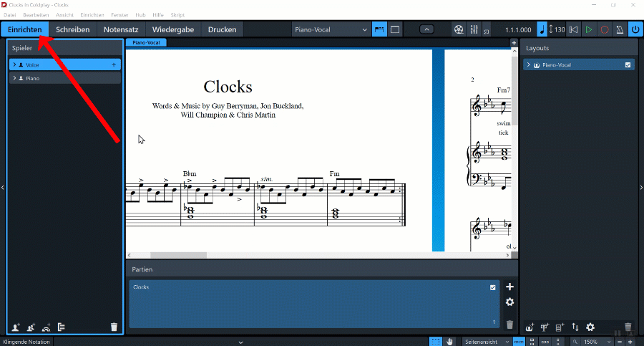This screenshot has width=644, height=346.
Task: Switch to Schreiben mode tab
Action: pos(73,29)
